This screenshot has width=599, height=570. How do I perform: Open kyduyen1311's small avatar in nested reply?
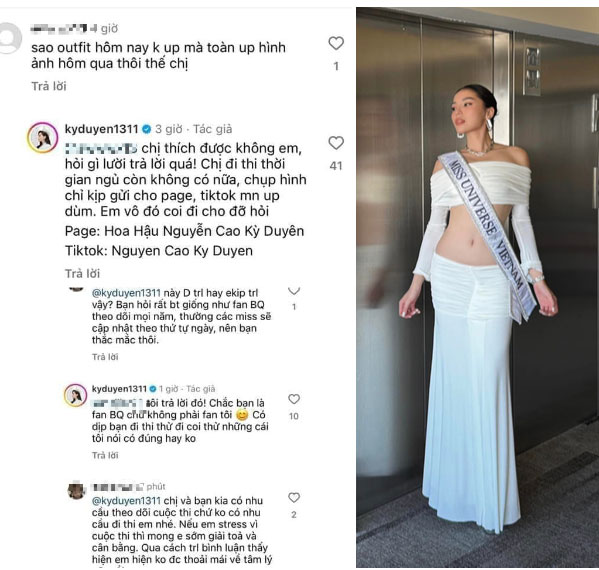click(76, 395)
